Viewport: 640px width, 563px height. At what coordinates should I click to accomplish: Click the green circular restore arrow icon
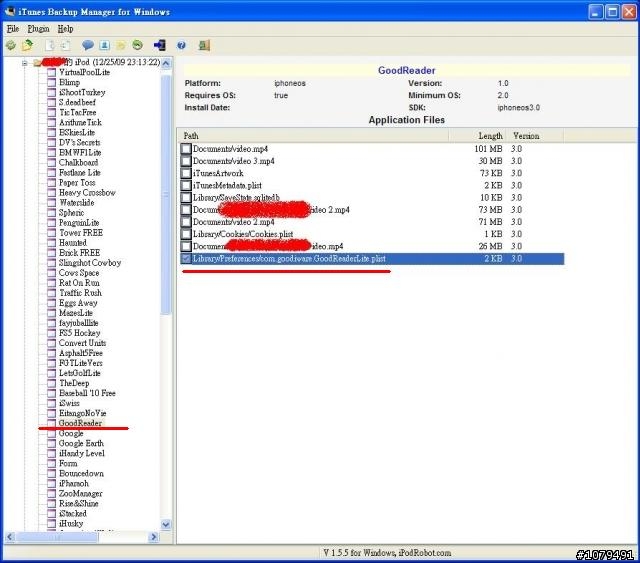(x=138, y=45)
